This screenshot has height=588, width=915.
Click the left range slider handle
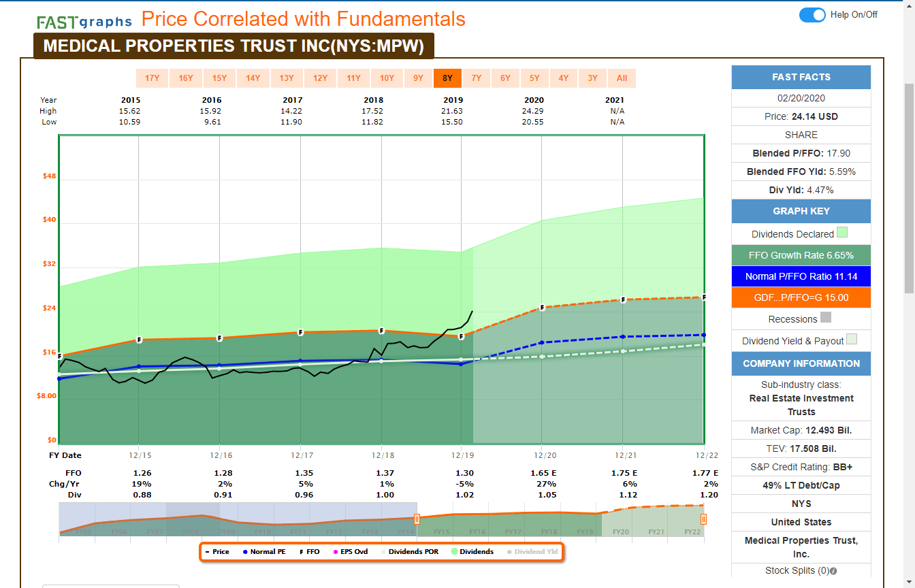click(x=417, y=519)
